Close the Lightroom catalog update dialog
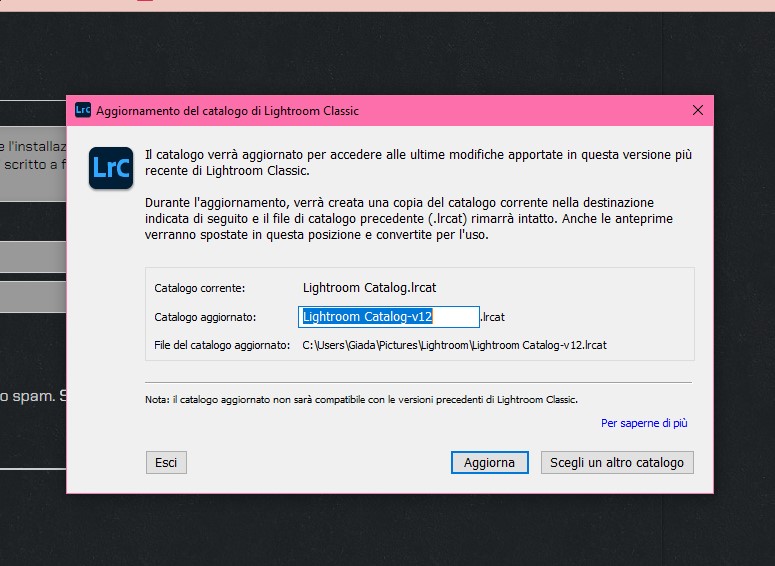 [697, 110]
